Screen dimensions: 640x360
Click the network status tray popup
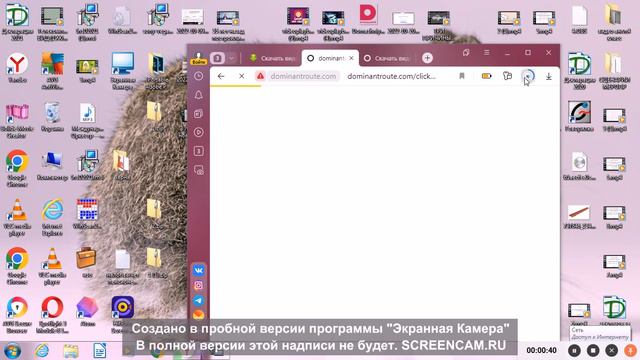pyautogui.click(x=600, y=333)
